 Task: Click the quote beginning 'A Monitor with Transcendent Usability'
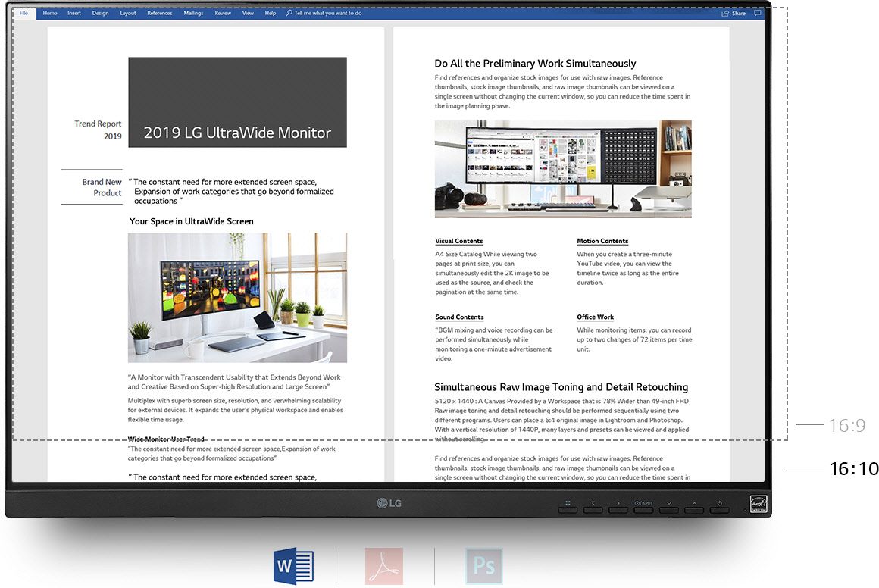(234, 382)
